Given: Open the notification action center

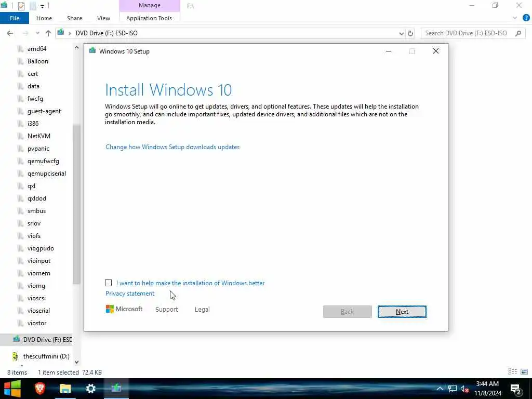Looking at the screenshot, I should coord(516,389).
